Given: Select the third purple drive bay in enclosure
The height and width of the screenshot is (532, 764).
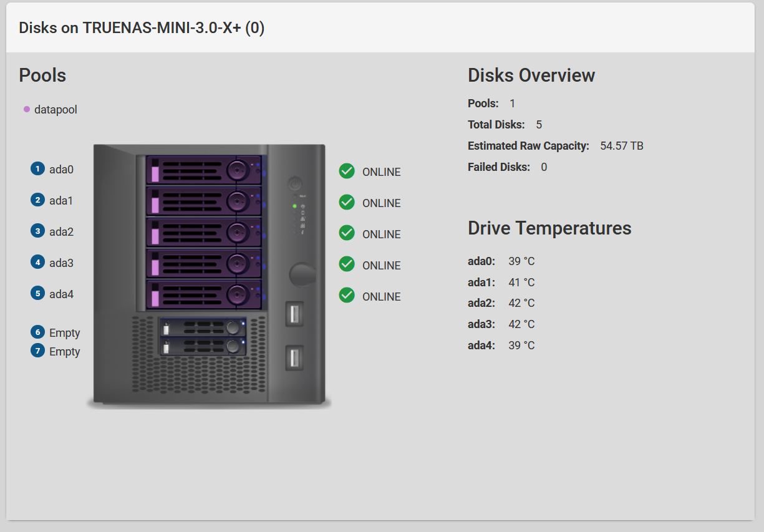Looking at the screenshot, I should tap(204, 232).
